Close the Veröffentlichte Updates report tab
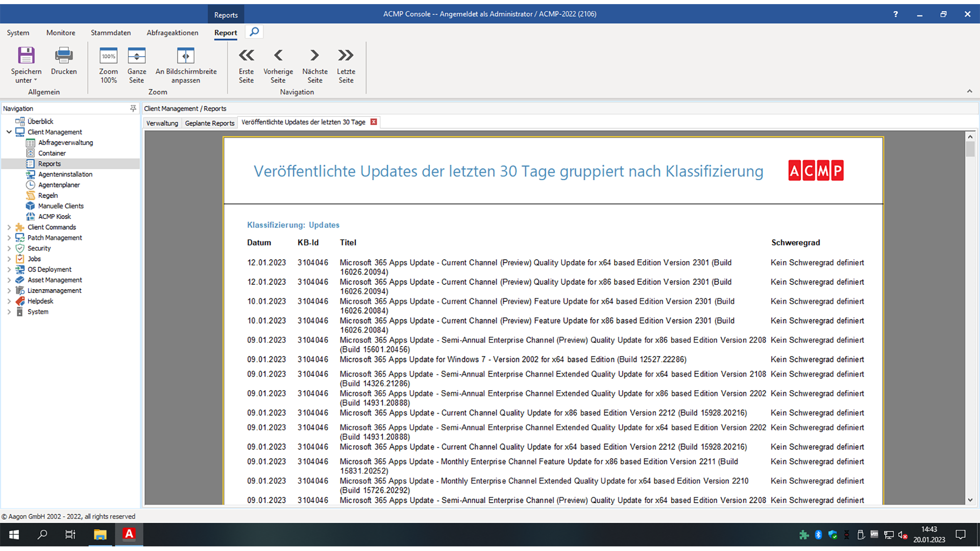The height and width of the screenshot is (551, 980). (x=374, y=122)
